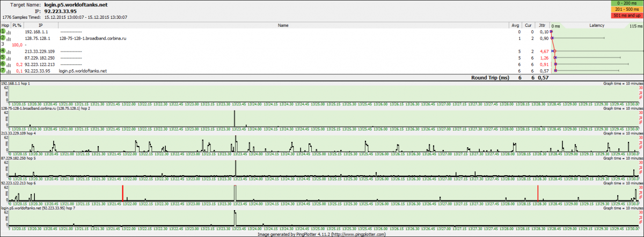Click the hop 5 bar graph icon
Viewport: 644px width, 237px height.
click(x=9, y=58)
